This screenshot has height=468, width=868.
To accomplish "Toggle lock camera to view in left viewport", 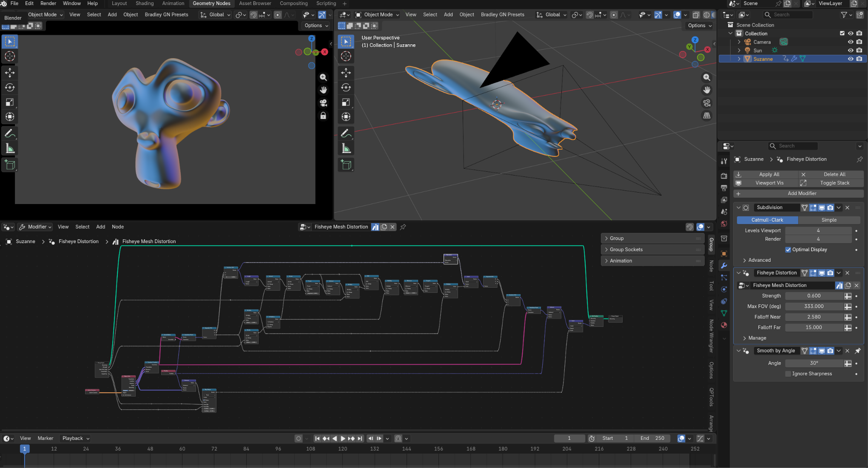I will [x=323, y=116].
